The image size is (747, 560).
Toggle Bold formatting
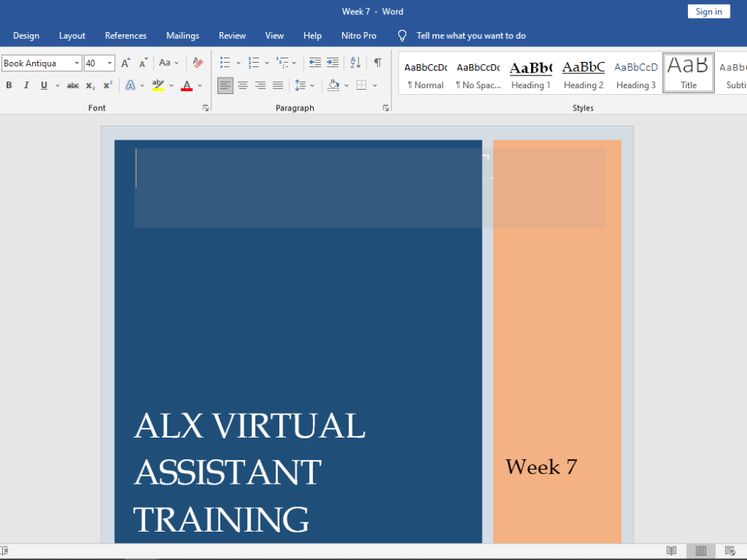(8, 85)
